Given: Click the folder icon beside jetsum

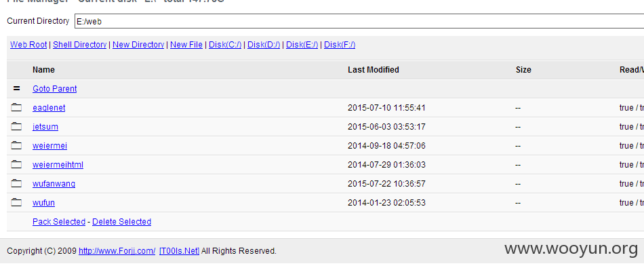Looking at the screenshot, I should pos(16,127).
